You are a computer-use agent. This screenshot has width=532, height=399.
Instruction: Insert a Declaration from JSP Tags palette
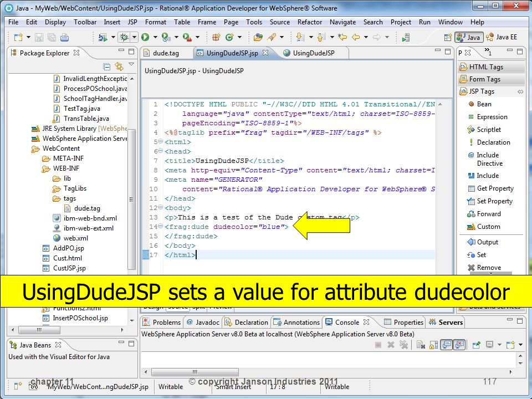pyautogui.click(x=489, y=142)
